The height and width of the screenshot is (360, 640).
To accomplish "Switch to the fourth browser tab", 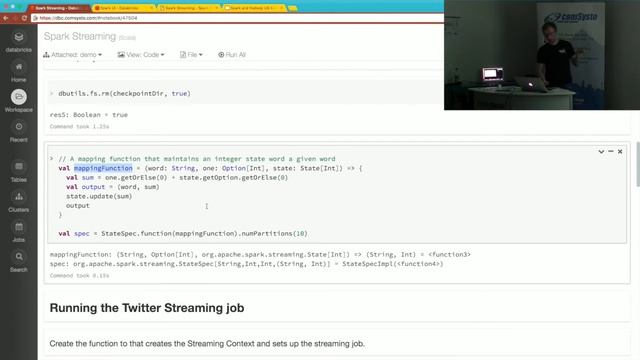I will click(253, 8).
